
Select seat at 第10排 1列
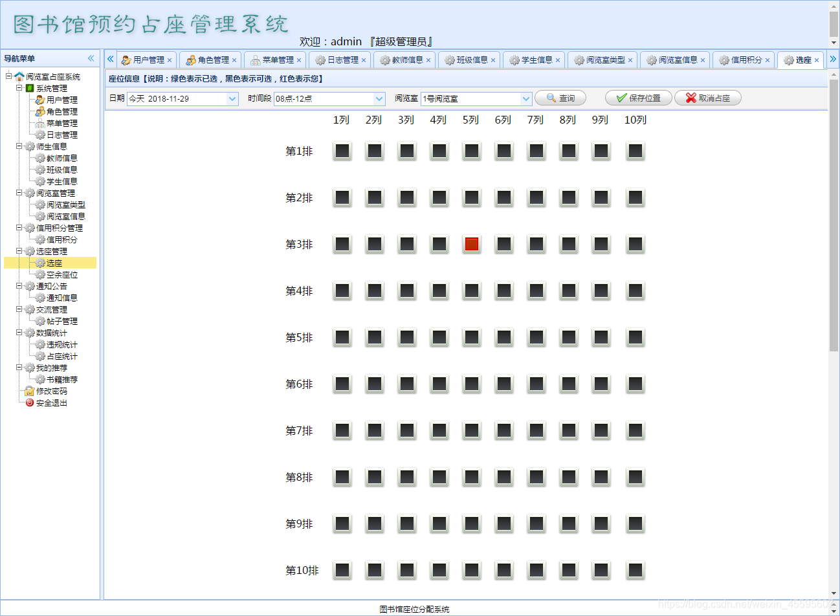pyautogui.click(x=342, y=571)
